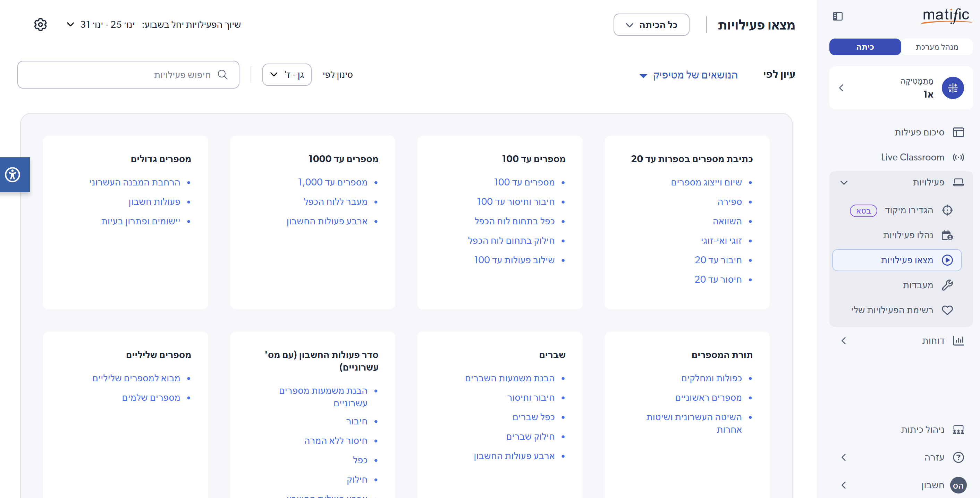The image size is (980, 498).
Task: Click the mathematics class round icon
Action: click(x=952, y=88)
